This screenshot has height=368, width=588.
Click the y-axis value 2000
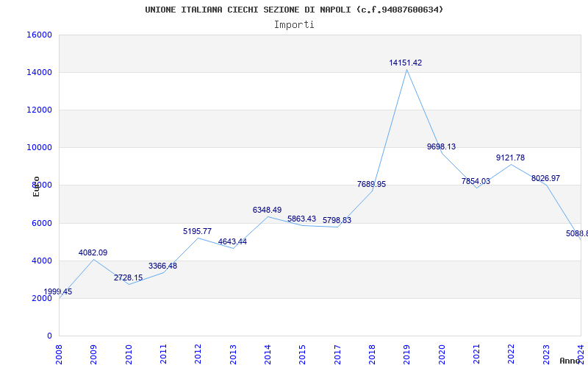41,298
